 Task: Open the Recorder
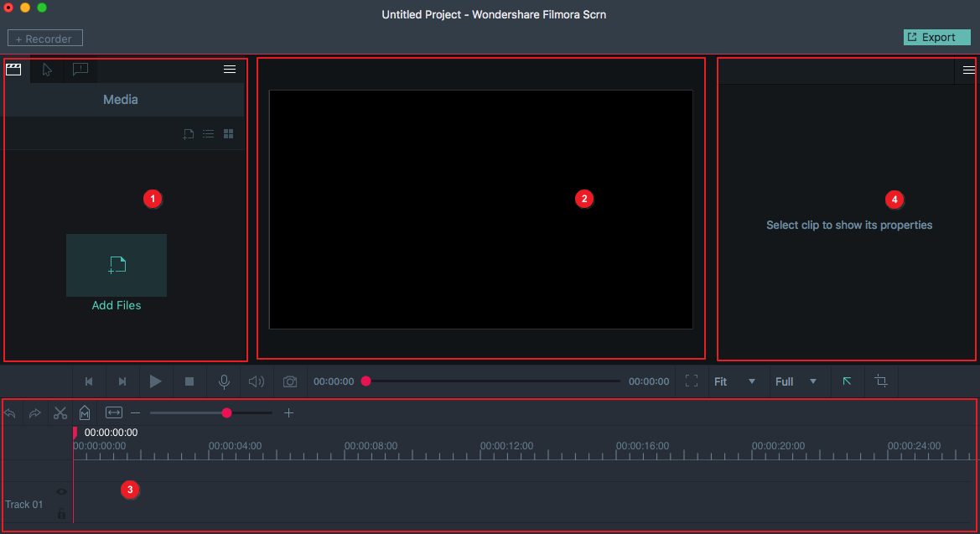pyautogui.click(x=45, y=39)
